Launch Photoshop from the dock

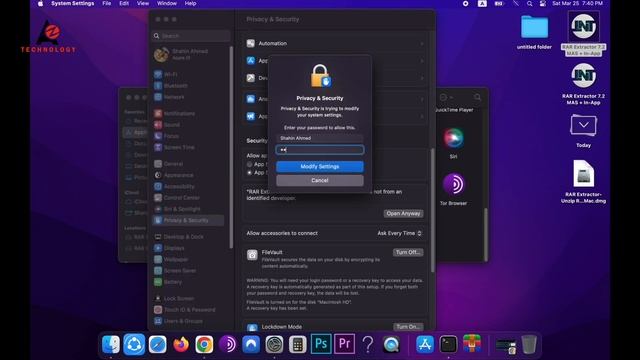click(x=321, y=344)
